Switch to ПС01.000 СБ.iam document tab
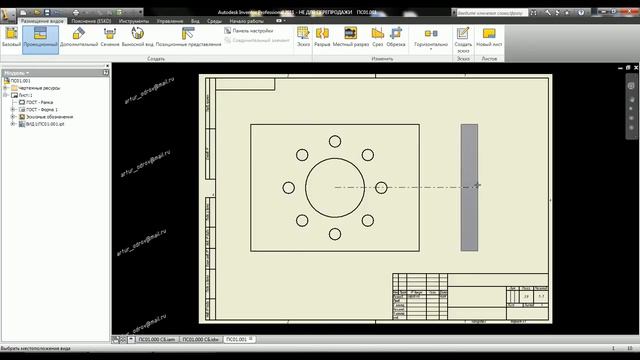 pyautogui.click(x=157, y=339)
